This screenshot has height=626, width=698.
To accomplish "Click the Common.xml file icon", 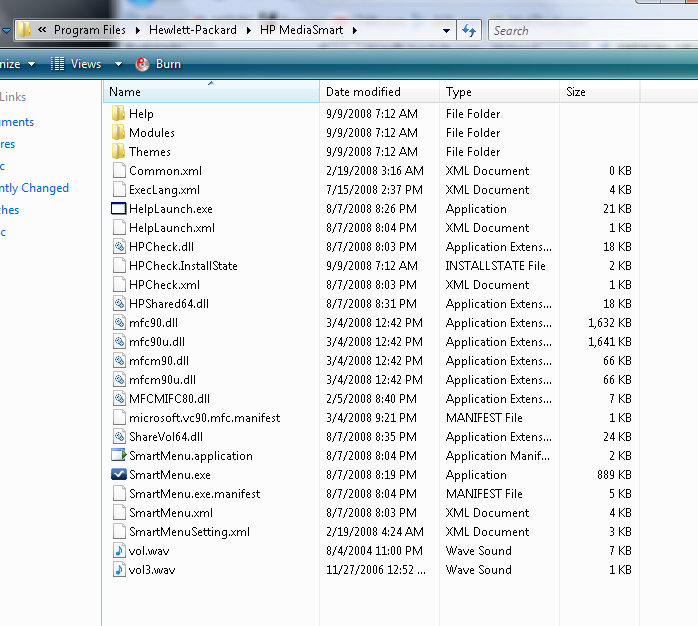I will [x=119, y=171].
